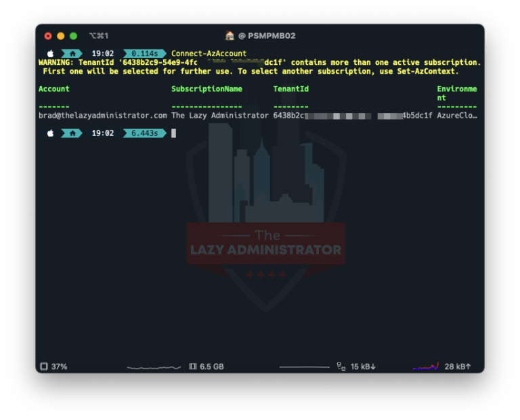The width and height of the screenshot is (520, 420).
Task: Click the first 19:02 timestamp
Action: (103, 53)
